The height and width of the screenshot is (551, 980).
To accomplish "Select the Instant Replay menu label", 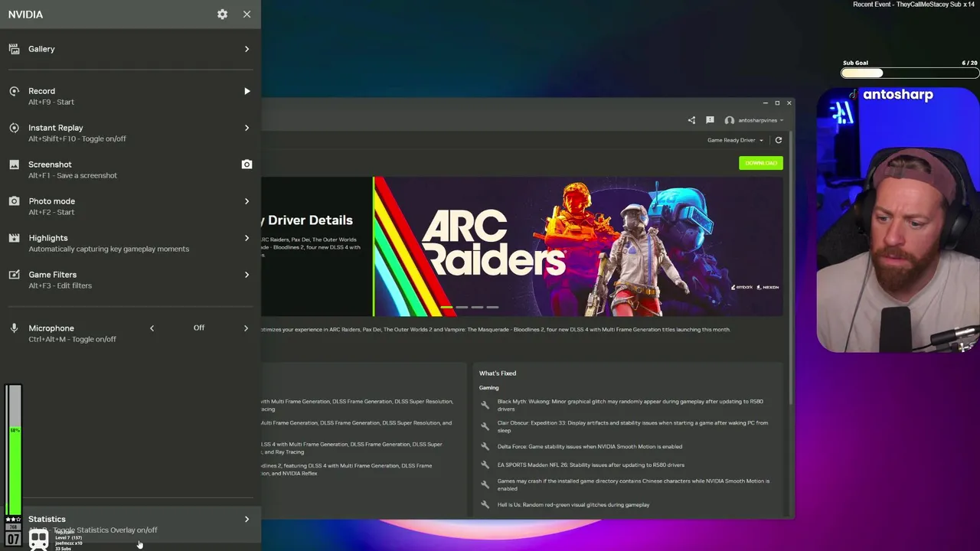I will (x=55, y=128).
